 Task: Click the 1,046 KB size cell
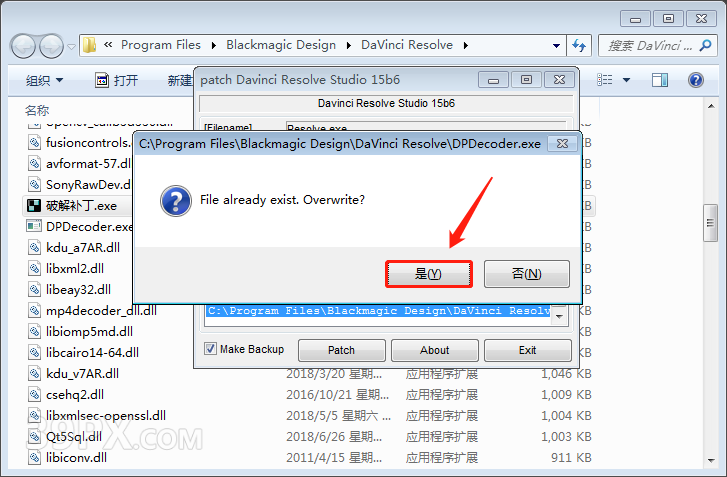[566, 374]
